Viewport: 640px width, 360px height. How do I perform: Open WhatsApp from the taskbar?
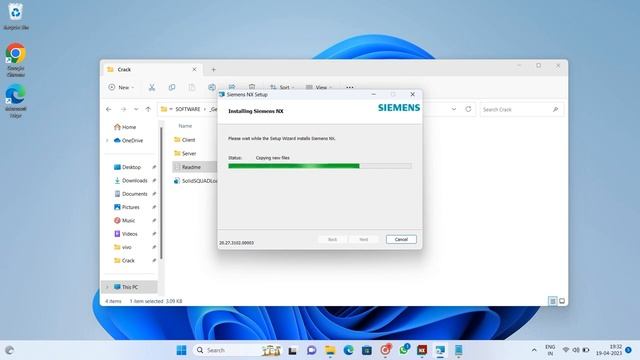click(404, 350)
